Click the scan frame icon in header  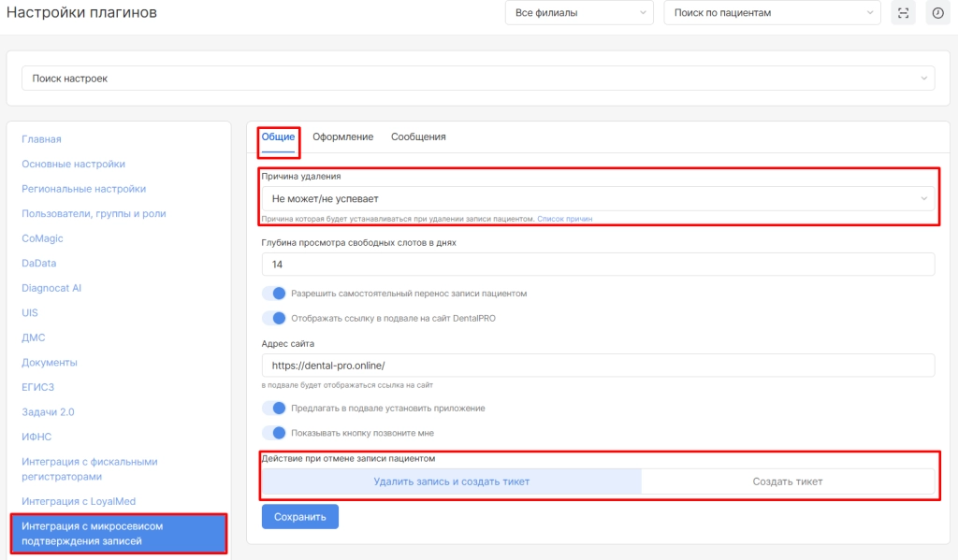tap(903, 13)
